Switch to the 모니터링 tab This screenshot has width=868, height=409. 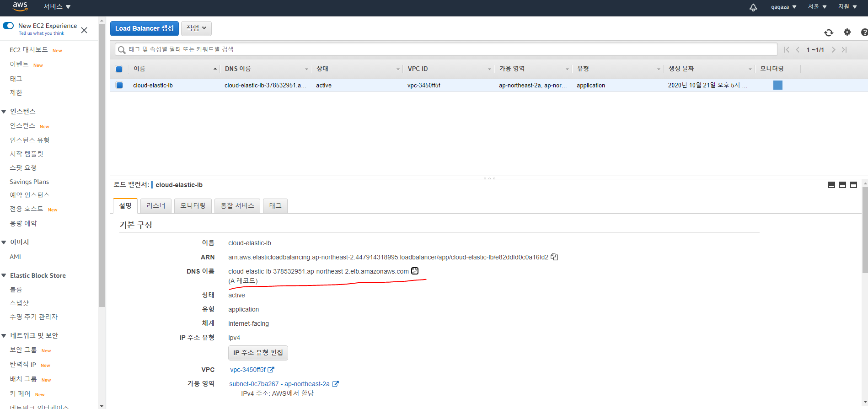[x=193, y=206]
